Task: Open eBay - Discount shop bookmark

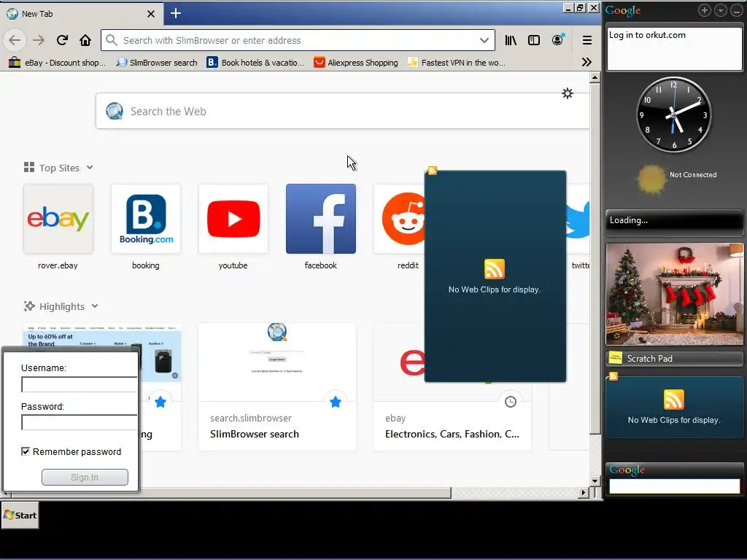Action: coord(57,63)
